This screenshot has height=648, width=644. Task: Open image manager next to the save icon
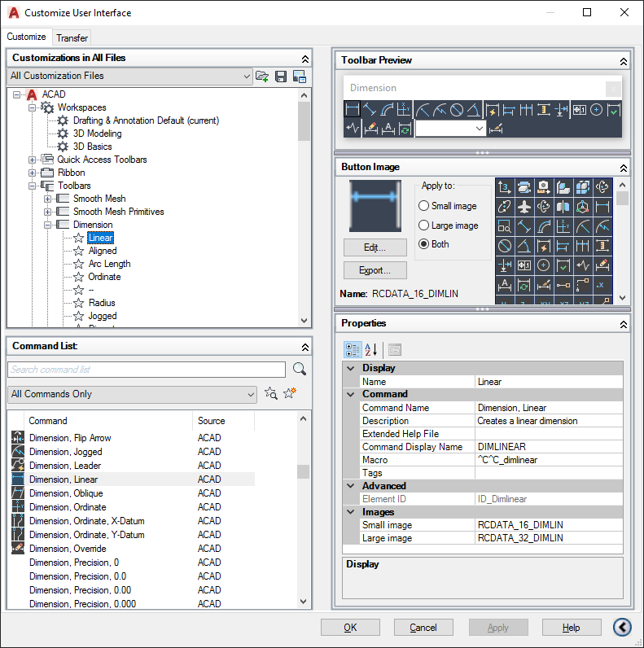300,77
